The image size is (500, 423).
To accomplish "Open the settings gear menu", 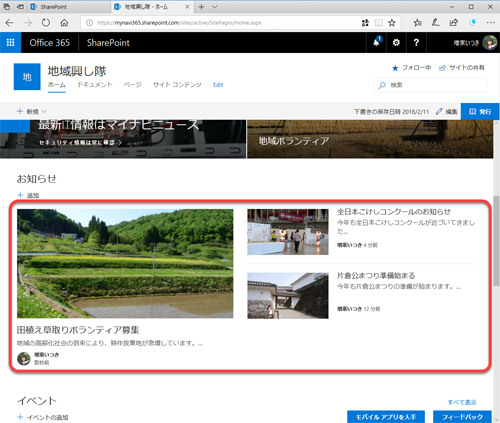I will (396, 43).
